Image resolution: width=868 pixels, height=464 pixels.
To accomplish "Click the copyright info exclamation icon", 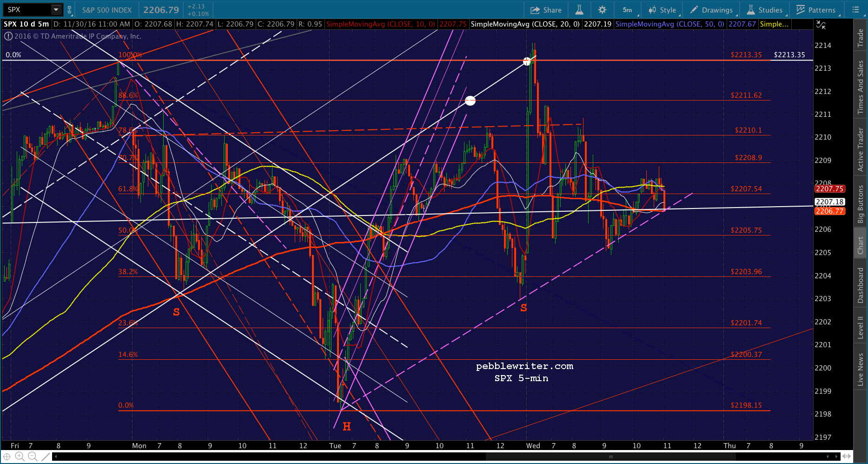I will [x=8, y=36].
